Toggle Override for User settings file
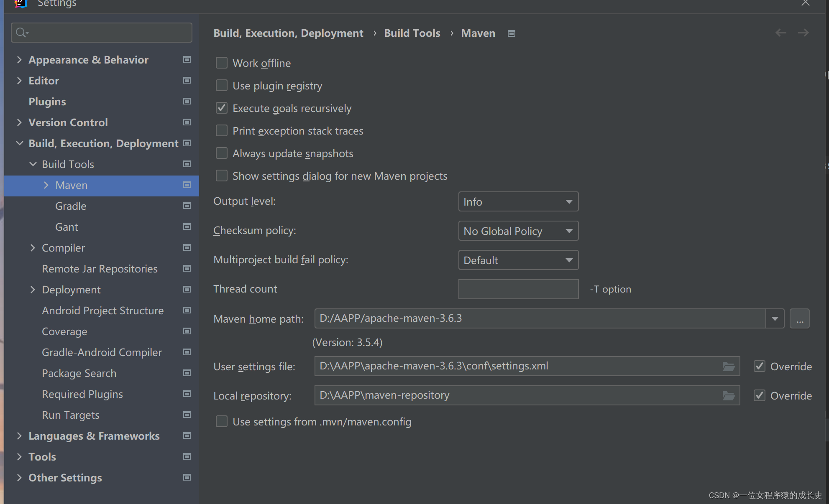Viewport: 829px width, 504px height. (x=760, y=367)
